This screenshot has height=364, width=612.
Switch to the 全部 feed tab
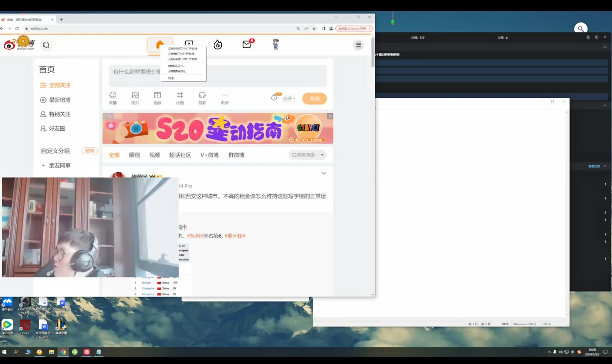tap(114, 155)
